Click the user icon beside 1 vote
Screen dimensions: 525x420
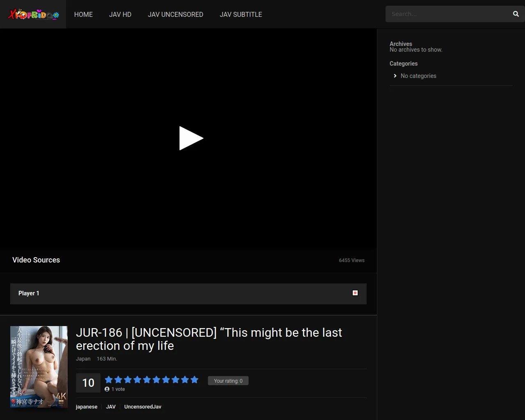(107, 389)
